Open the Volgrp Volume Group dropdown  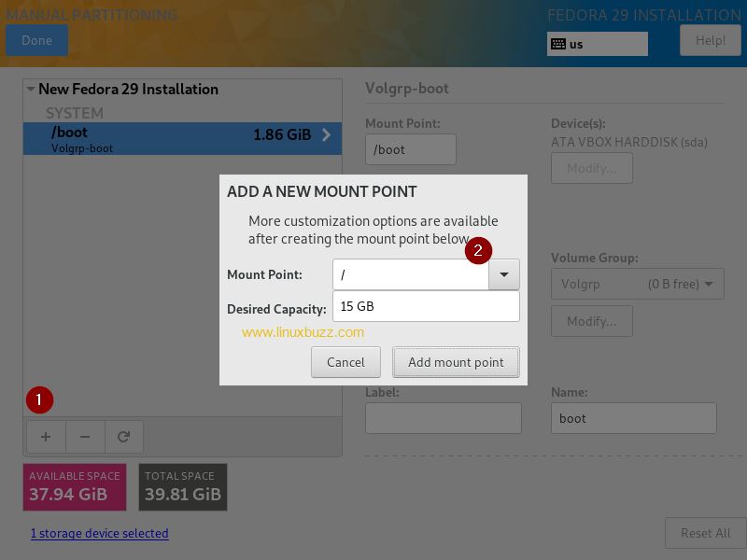click(638, 284)
